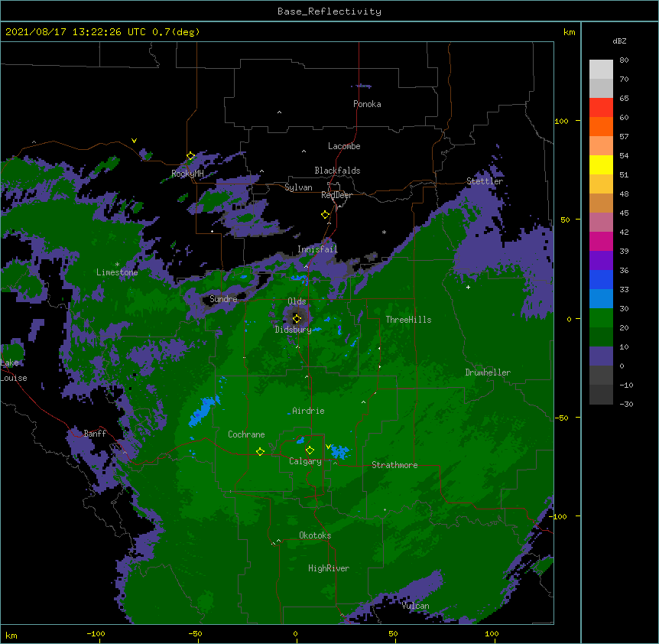Select the Sylvan label
Viewport: 659px width, 644px height.
pyautogui.click(x=298, y=187)
